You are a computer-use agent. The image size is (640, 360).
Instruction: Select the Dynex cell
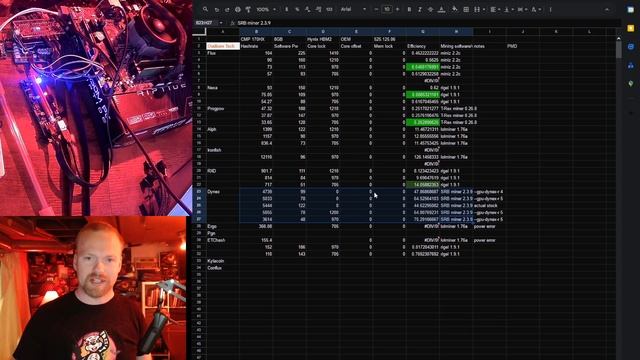(x=223, y=191)
